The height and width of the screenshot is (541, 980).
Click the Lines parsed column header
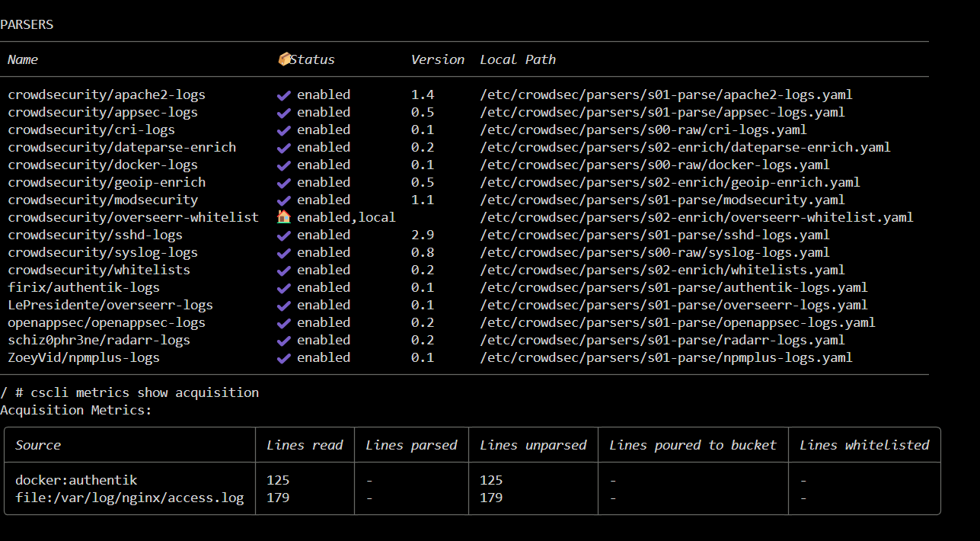pyautogui.click(x=411, y=445)
